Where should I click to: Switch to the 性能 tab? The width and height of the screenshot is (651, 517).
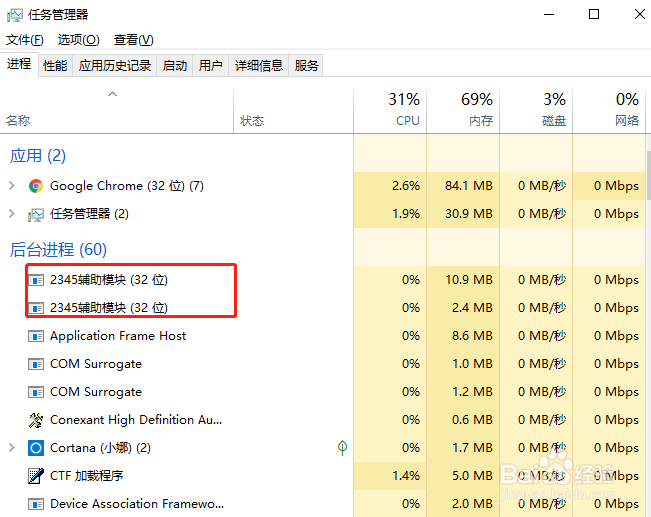click(x=55, y=66)
